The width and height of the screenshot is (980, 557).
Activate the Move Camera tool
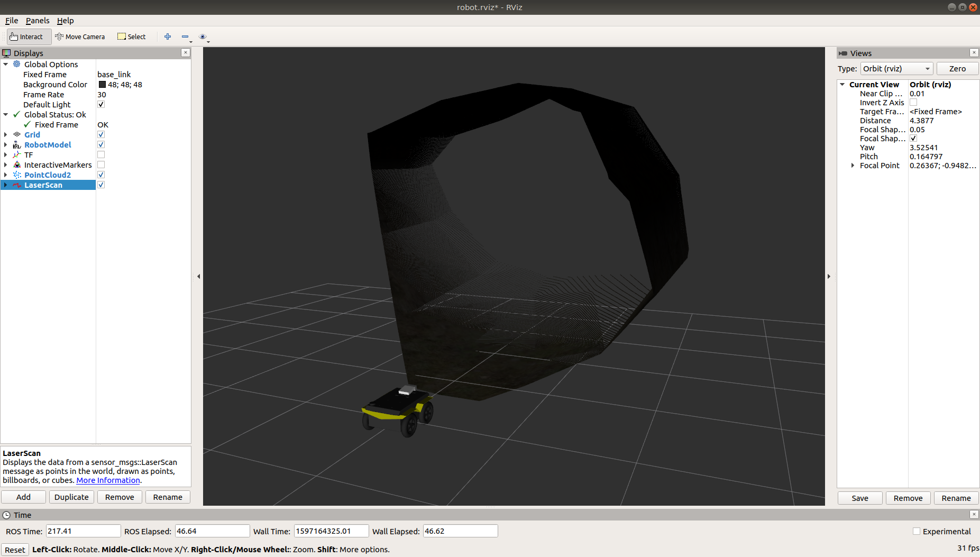80,36
